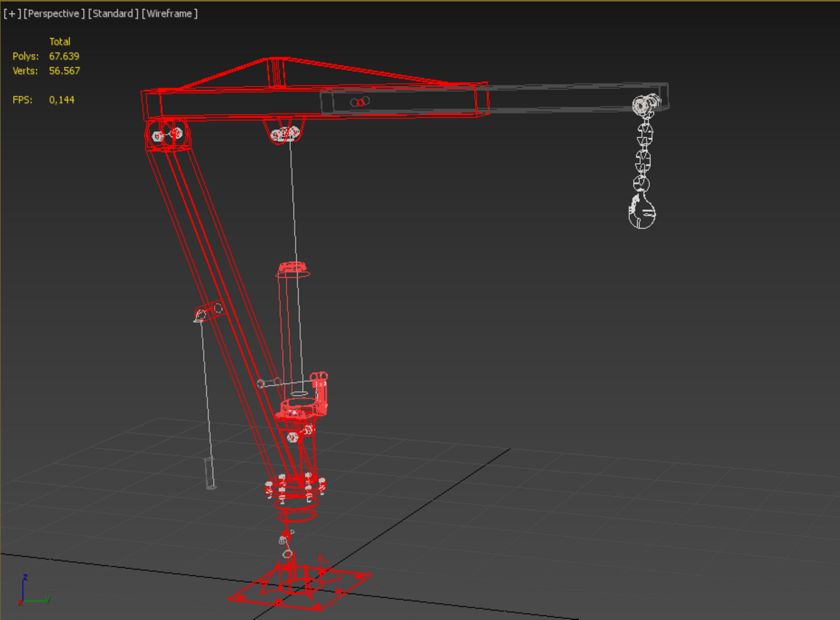Select the chain links above the hook
This screenshot has width=840, height=620.
point(643,155)
